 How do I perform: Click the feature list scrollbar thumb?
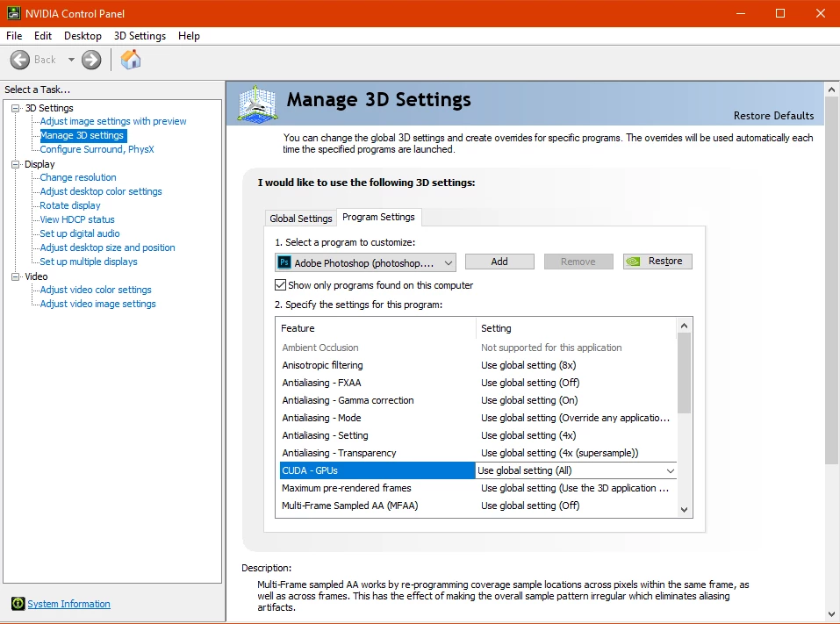pyautogui.click(x=684, y=373)
